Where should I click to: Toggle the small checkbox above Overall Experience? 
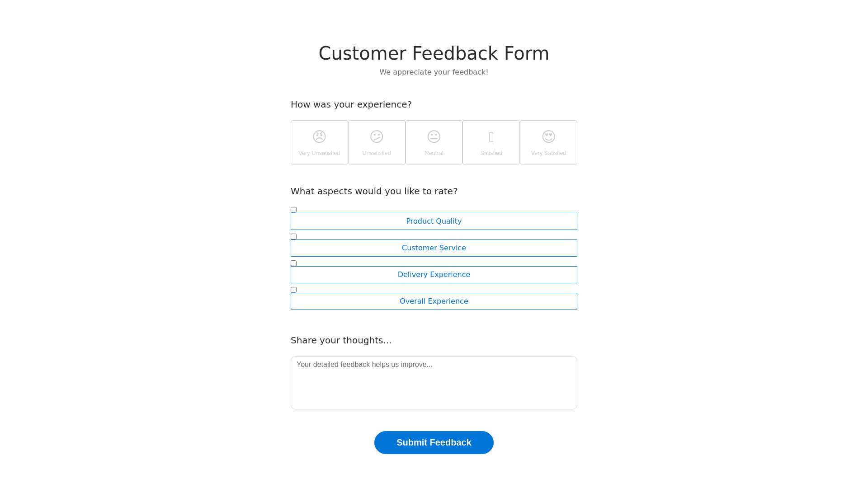coord(294,290)
